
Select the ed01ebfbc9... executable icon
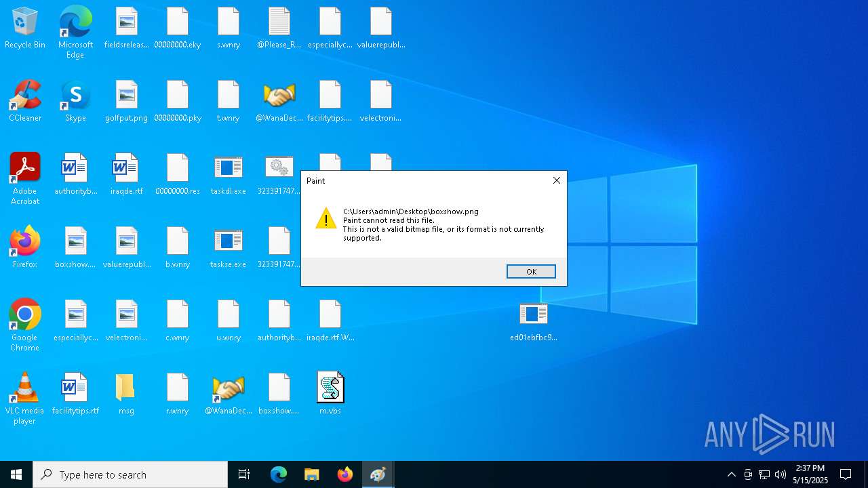coord(534,321)
